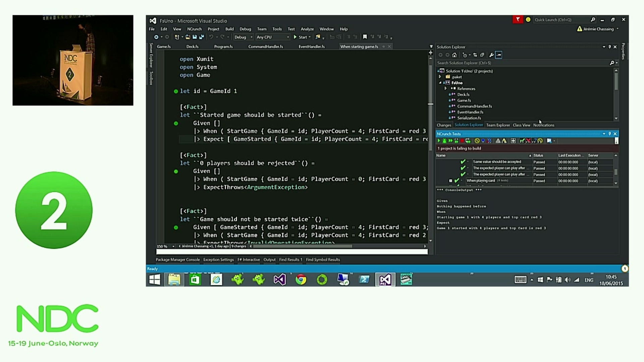Viewport: 644px width, 362px height.
Task: Expand the .paket folder node
Action: click(x=440, y=77)
